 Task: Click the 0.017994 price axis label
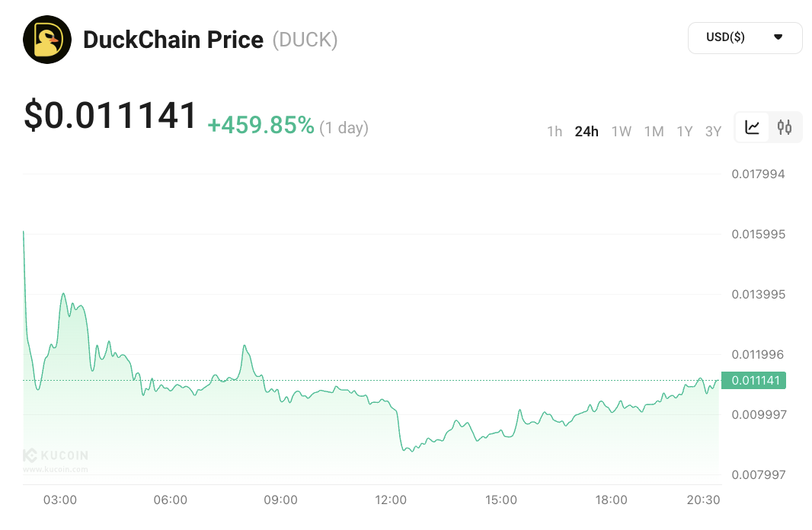coord(757,174)
